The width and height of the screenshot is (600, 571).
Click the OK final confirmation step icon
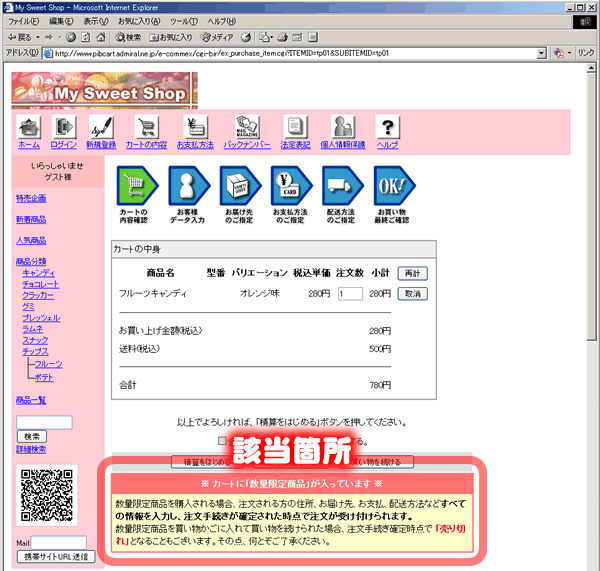(x=394, y=186)
